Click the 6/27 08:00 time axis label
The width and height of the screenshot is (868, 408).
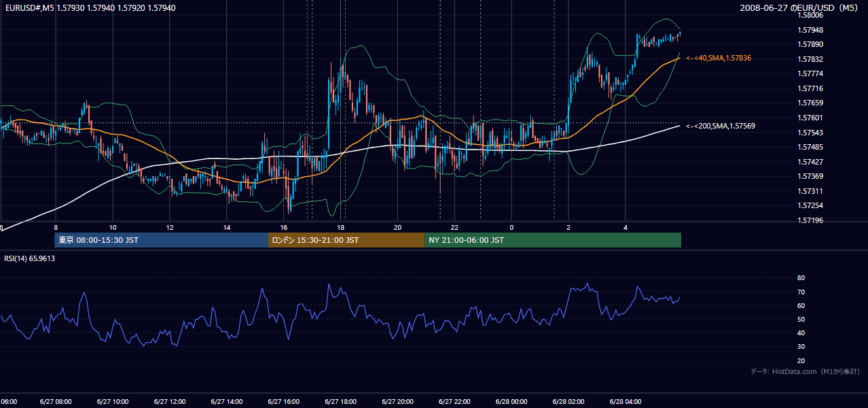point(56,401)
